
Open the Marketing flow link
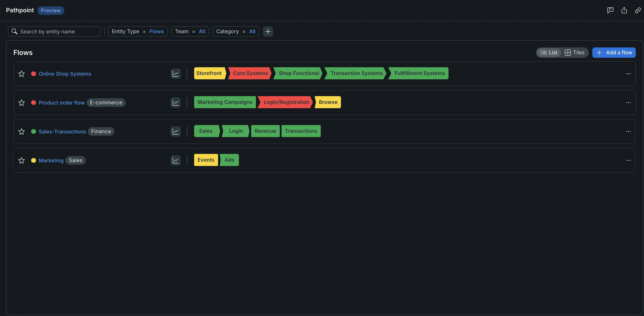click(x=51, y=160)
